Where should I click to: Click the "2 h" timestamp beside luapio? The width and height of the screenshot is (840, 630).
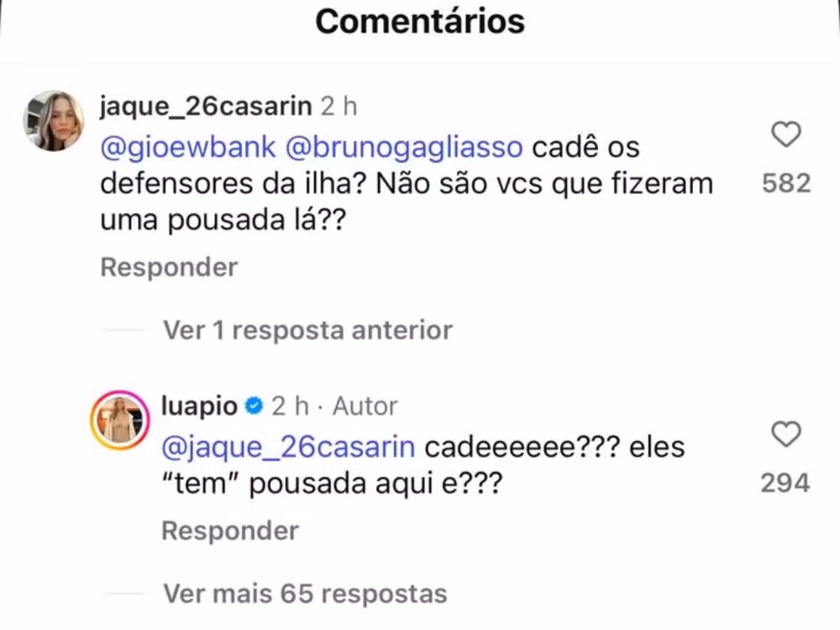pos(290,407)
